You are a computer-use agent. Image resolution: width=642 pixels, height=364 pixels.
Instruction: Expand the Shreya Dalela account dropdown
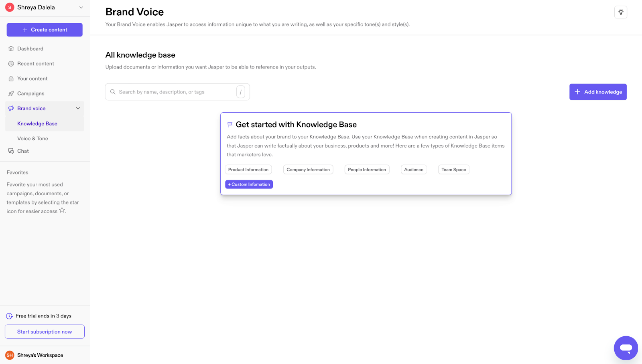(81, 7)
